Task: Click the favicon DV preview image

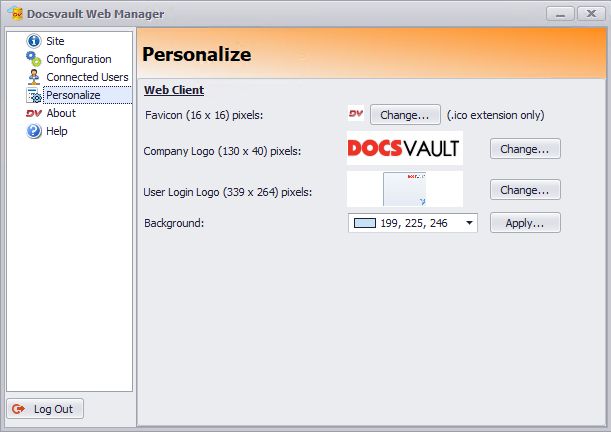Action: click(x=355, y=114)
